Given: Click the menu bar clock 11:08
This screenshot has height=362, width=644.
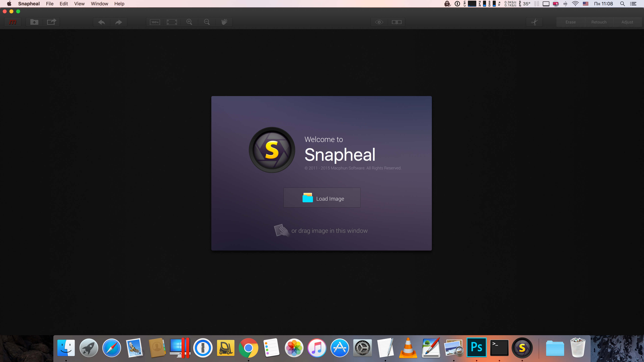Looking at the screenshot, I should [603, 4].
